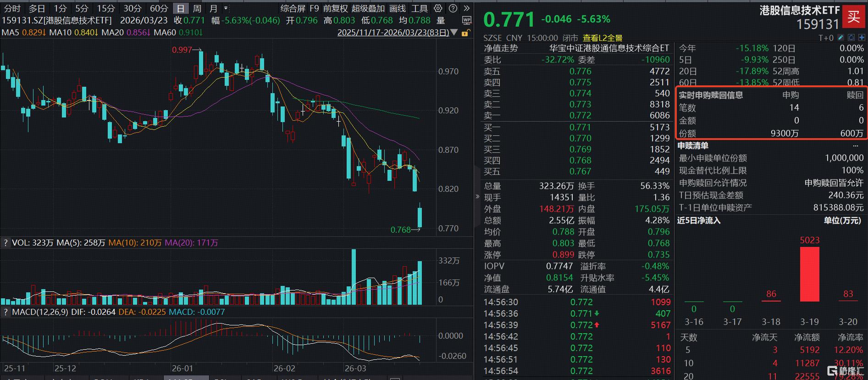Select the 15分 period tab
This screenshot has height=380, width=868.
click(106, 8)
